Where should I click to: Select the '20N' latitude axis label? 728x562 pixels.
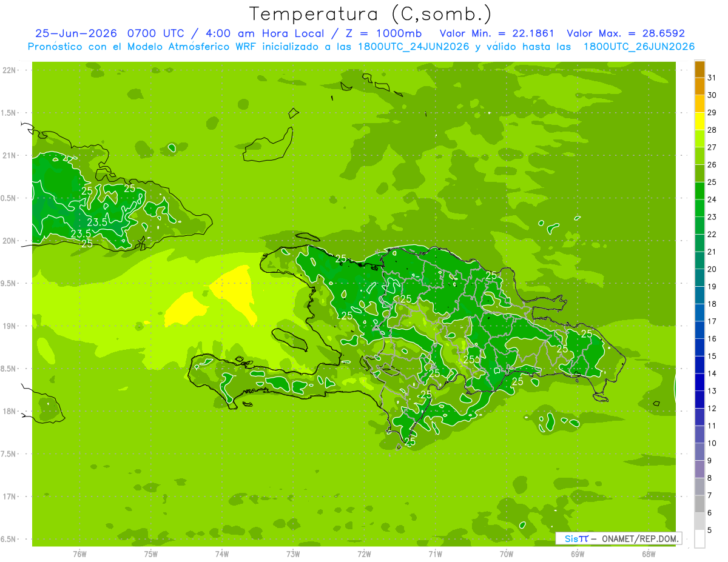[8, 241]
